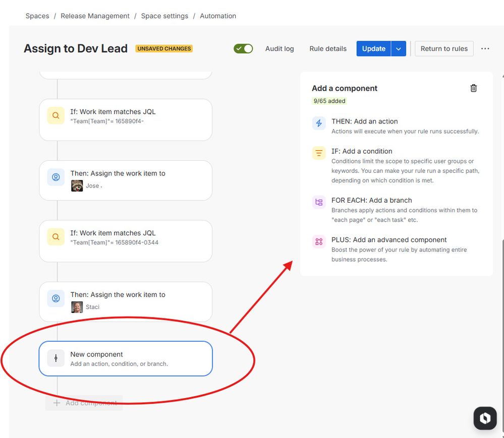Click the FOR EACH: Add a branch icon

pos(318,202)
